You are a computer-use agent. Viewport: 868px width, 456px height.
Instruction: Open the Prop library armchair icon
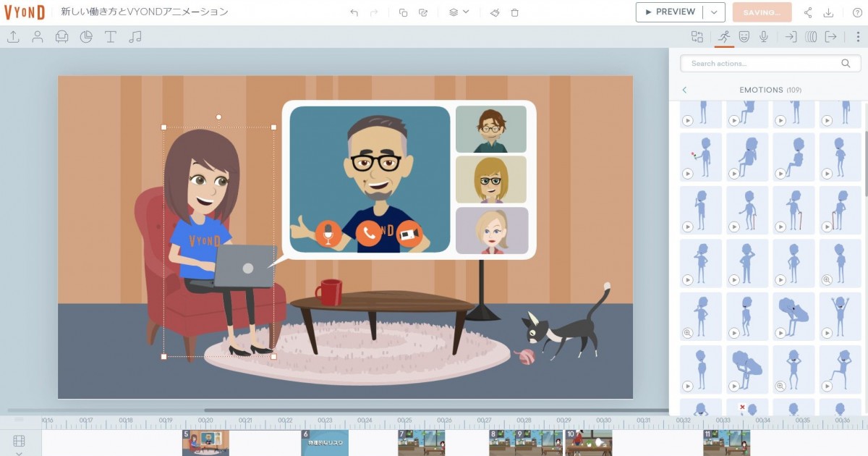click(62, 37)
